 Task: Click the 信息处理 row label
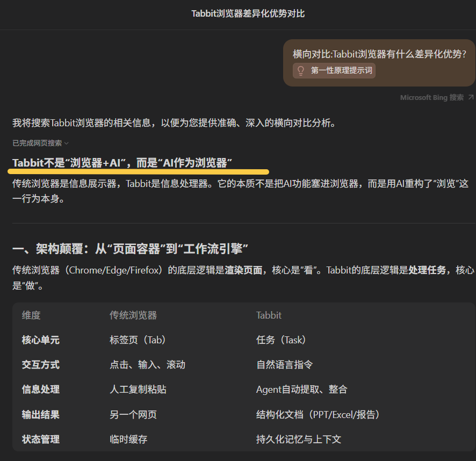click(41, 390)
